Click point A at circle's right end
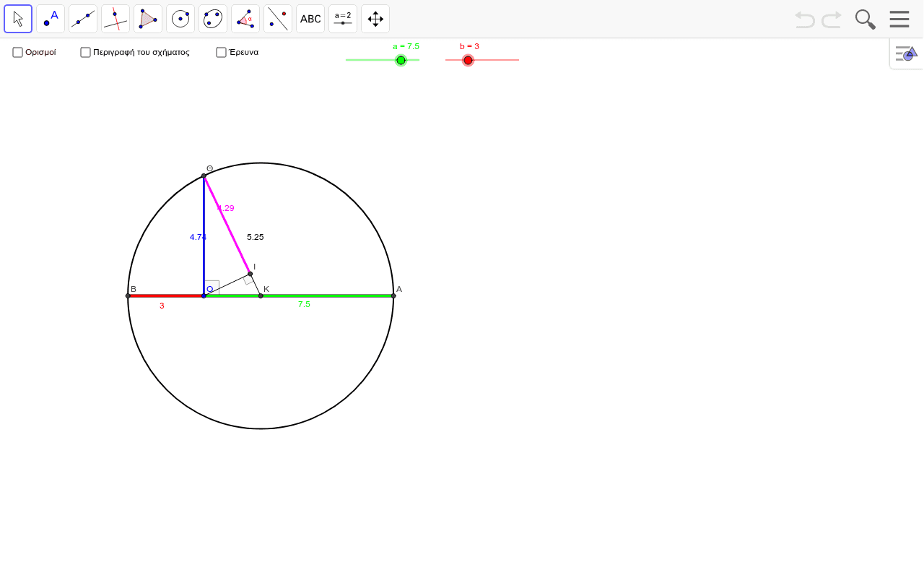Screen dimensions: 924x578 [x=393, y=296]
